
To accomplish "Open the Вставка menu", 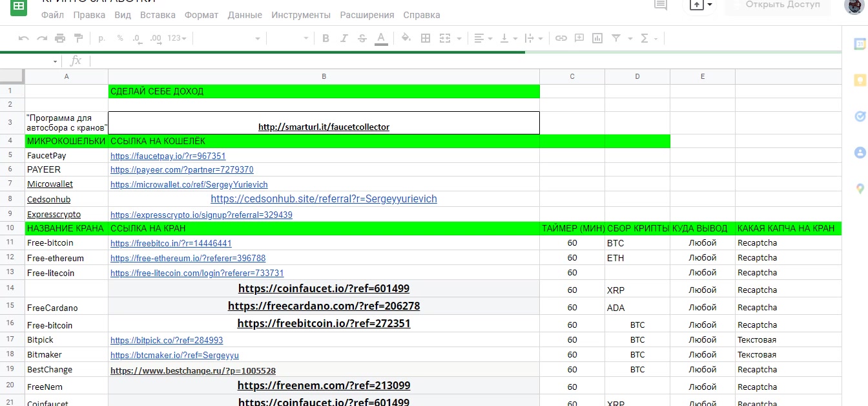I will click(158, 15).
